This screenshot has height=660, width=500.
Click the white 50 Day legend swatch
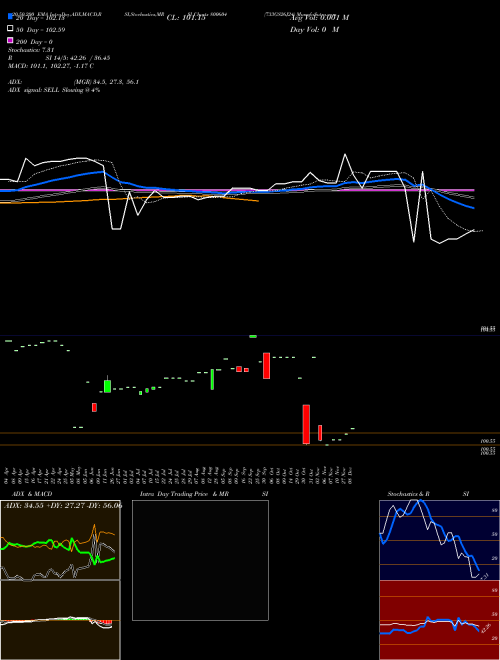click(10, 29)
